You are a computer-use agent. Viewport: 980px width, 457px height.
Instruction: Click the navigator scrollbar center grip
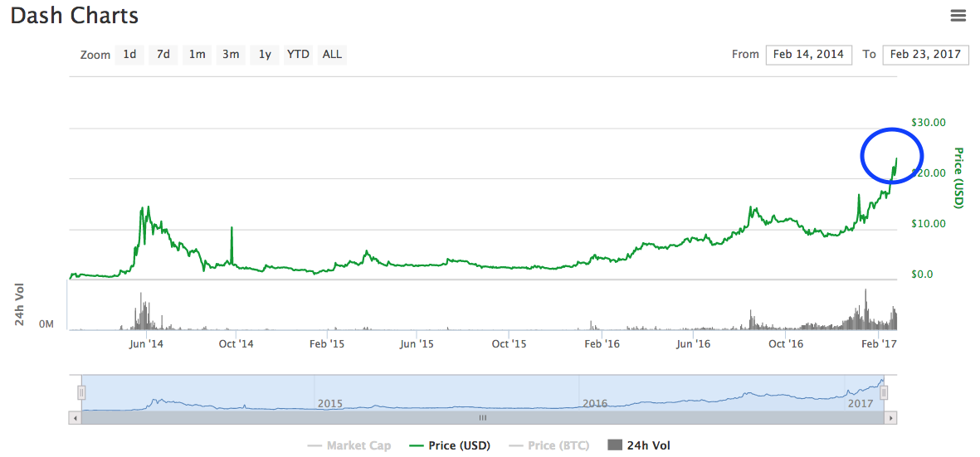483,418
